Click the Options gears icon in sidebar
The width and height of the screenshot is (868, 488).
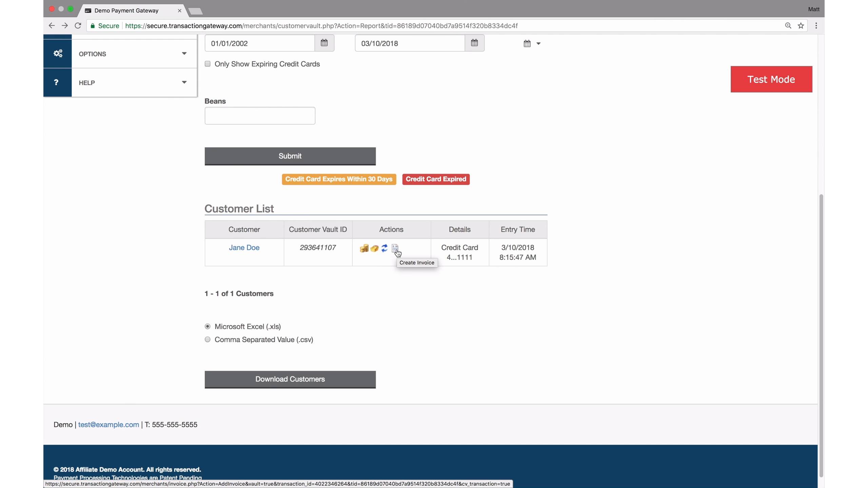pyautogui.click(x=58, y=54)
